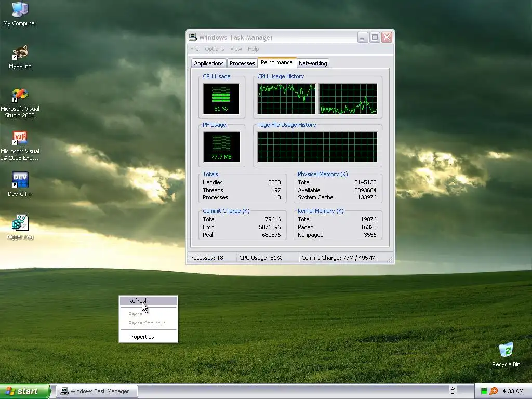532x399 pixels.
Task: Minimize the Windows Task Manager window
Action: point(363,37)
